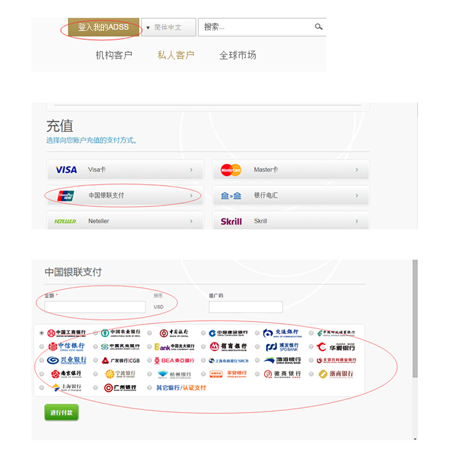
Task: Select the 中国银行 radio button
Action: pyautogui.click(x=149, y=333)
